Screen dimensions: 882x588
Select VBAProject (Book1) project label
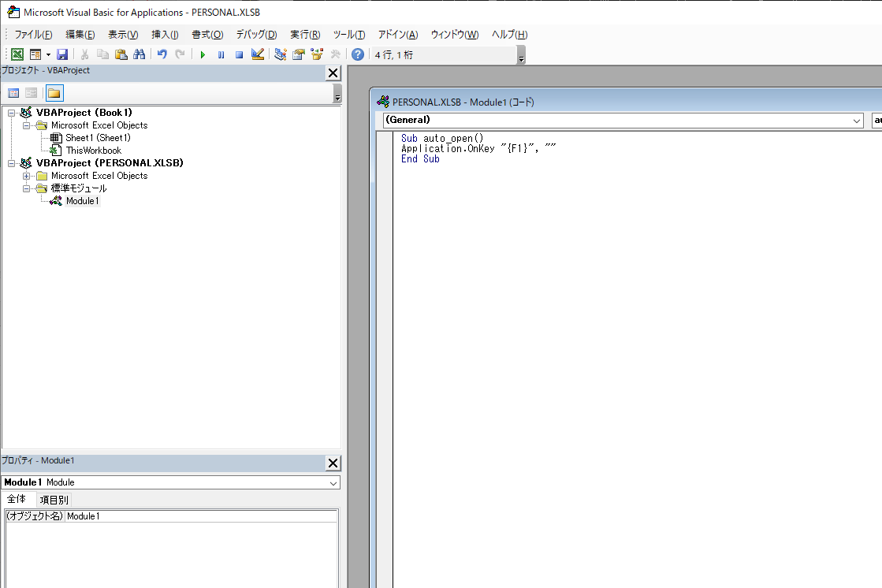(84, 113)
